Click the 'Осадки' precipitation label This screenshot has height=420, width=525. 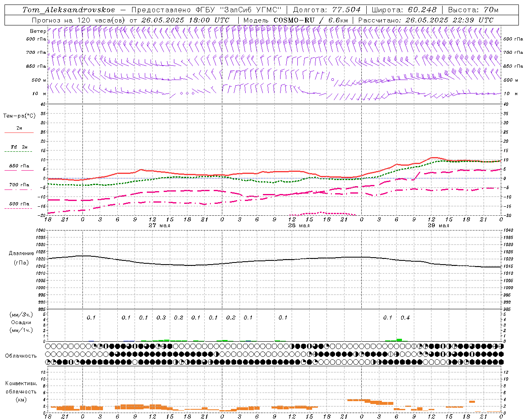pos(21,322)
